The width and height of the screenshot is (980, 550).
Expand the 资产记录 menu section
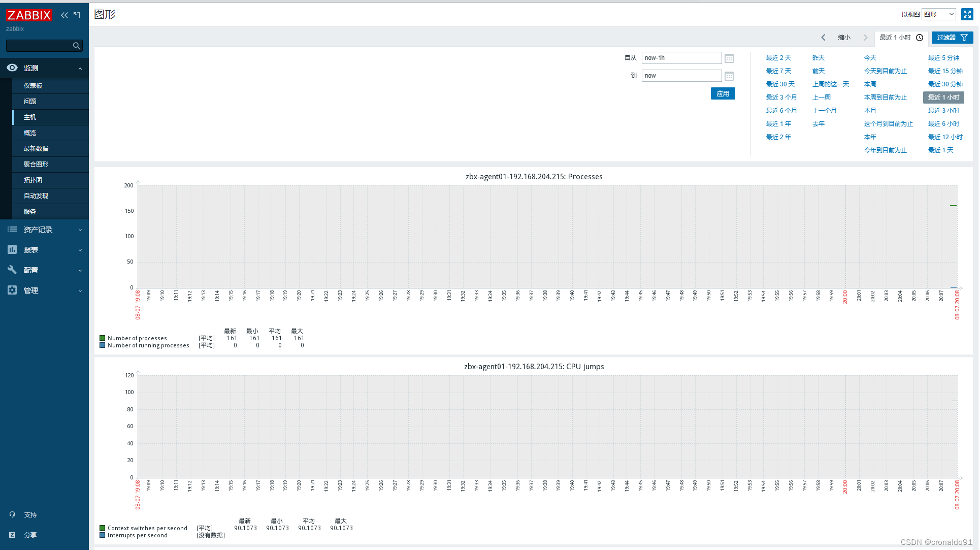point(44,230)
